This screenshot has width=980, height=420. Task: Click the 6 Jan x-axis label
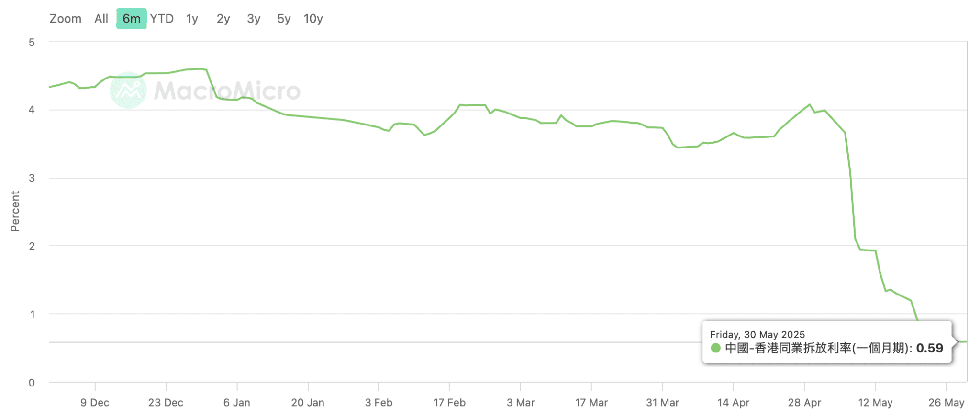(237, 403)
